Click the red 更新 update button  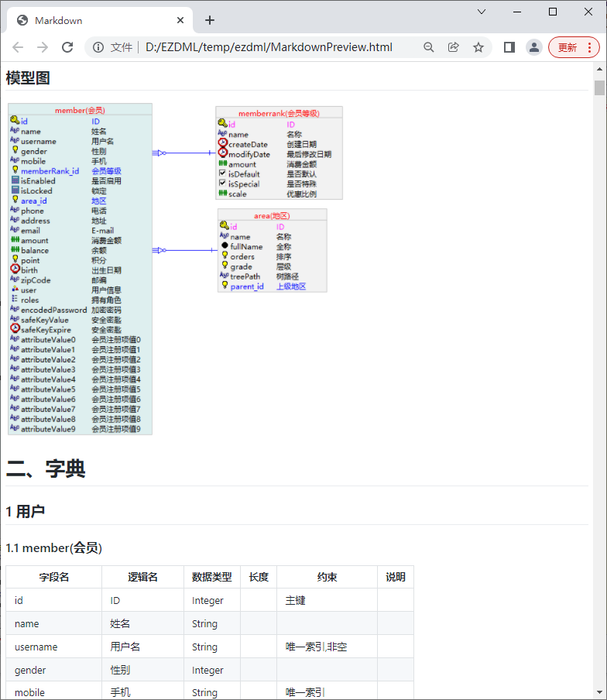coord(568,47)
